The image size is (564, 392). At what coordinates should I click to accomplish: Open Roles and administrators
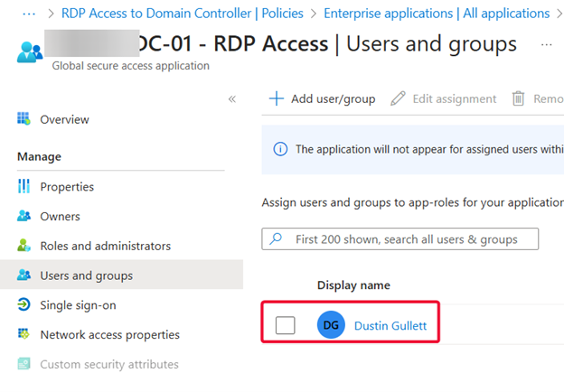pyautogui.click(x=106, y=246)
